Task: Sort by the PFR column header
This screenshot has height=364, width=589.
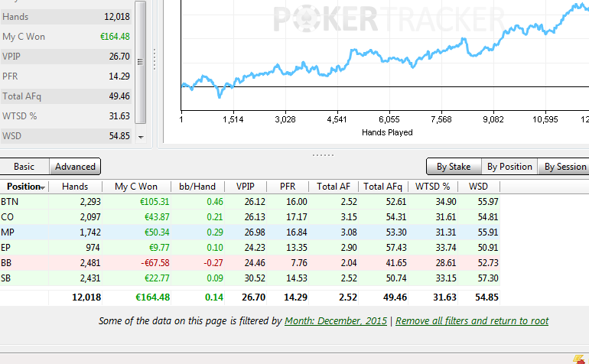Action: [x=288, y=187]
